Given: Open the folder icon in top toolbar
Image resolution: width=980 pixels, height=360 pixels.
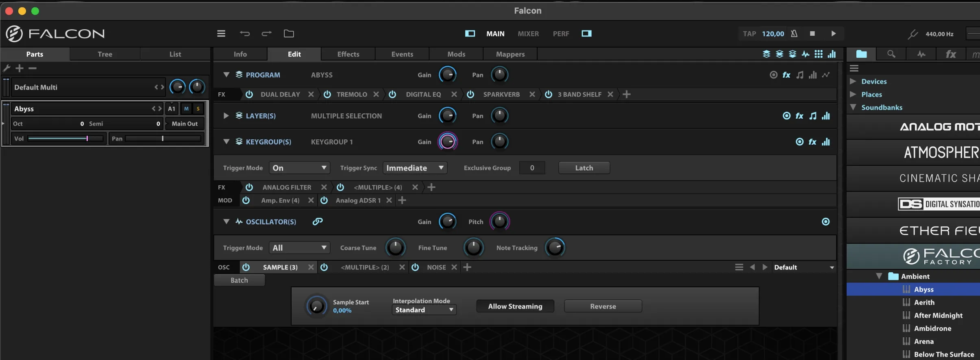Looking at the screenshot, I should click(289, 34).
